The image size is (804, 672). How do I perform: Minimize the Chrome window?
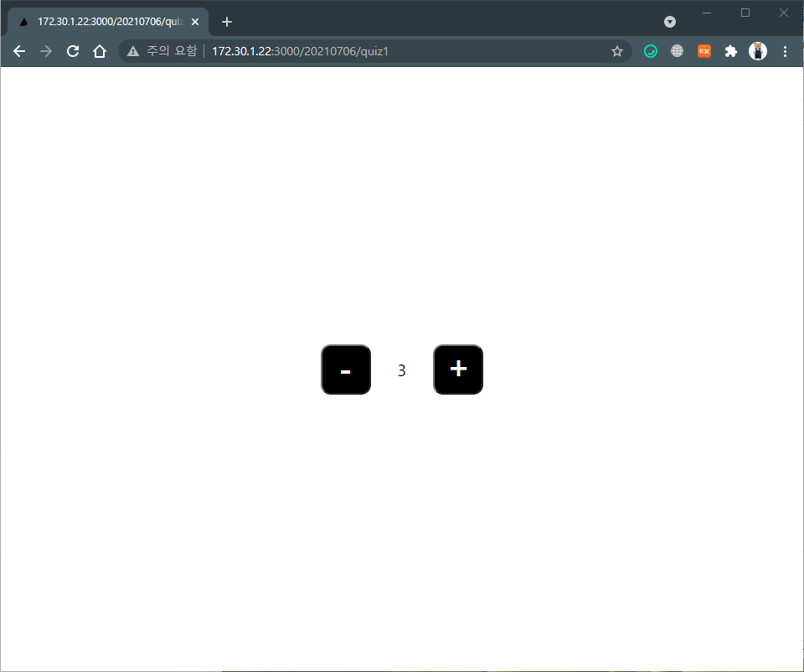click(x=707, y=13)
